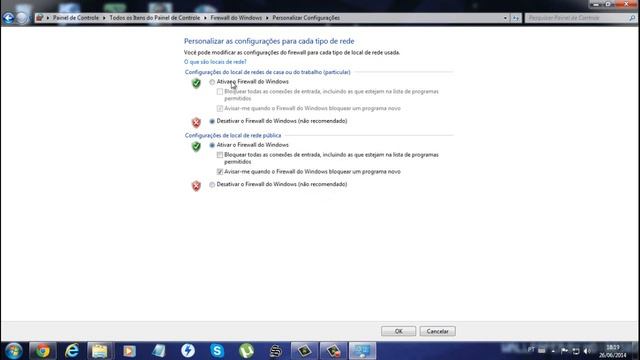This screenshot has width=640, height=360.
Task: Open uTorrent from the taskbar
Action: (247, 351)
